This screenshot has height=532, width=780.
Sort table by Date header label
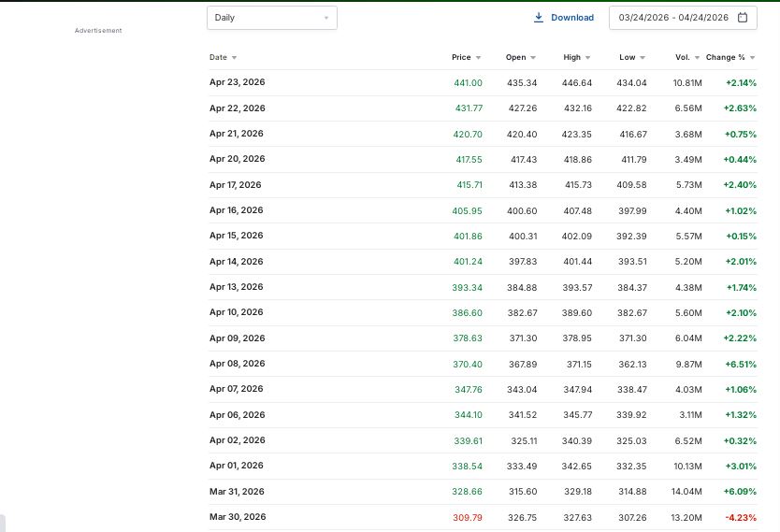coord(218,58)
